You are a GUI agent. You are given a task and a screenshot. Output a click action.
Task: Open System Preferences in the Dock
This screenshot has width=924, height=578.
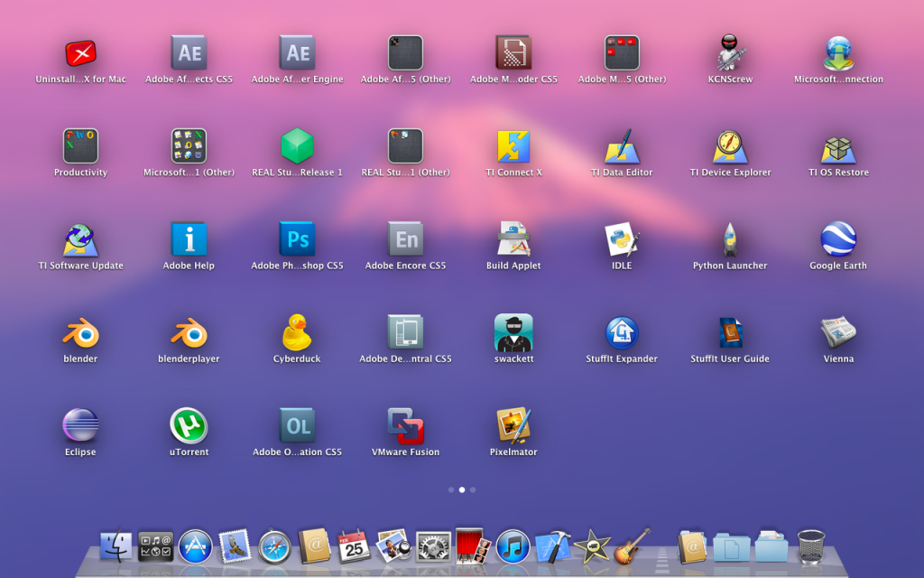433,546
